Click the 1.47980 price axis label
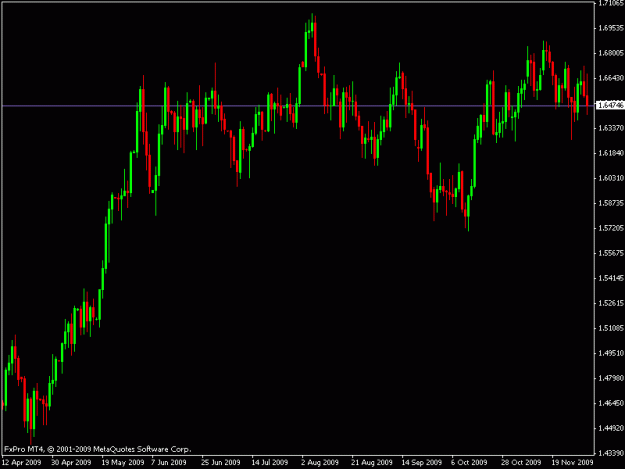 click(x=611, y=378)
